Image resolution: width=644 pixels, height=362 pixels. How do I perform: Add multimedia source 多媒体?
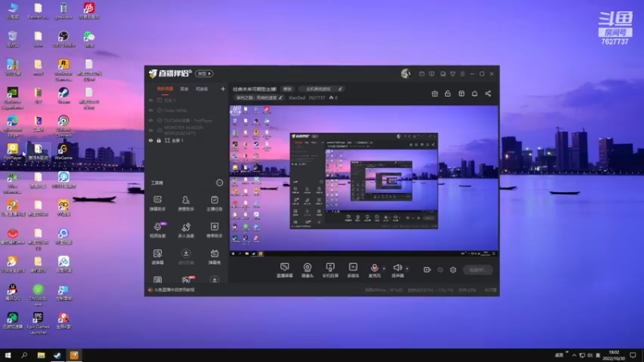(353, 270)
